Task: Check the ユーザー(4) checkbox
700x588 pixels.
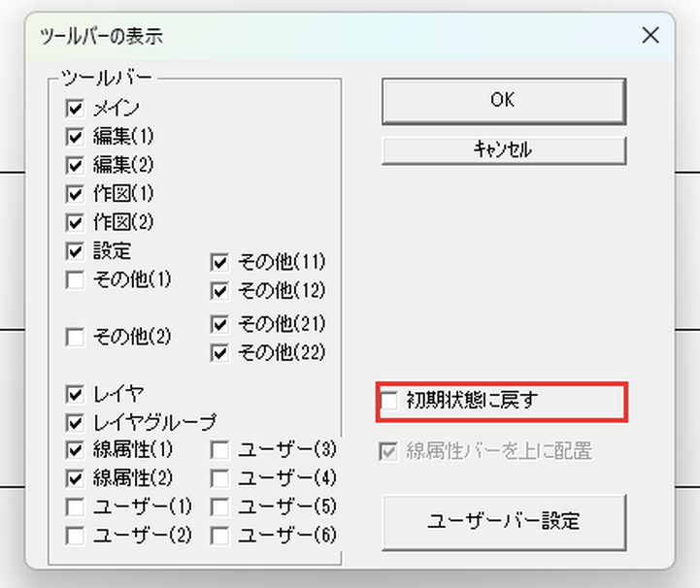Action: point(219,478)
